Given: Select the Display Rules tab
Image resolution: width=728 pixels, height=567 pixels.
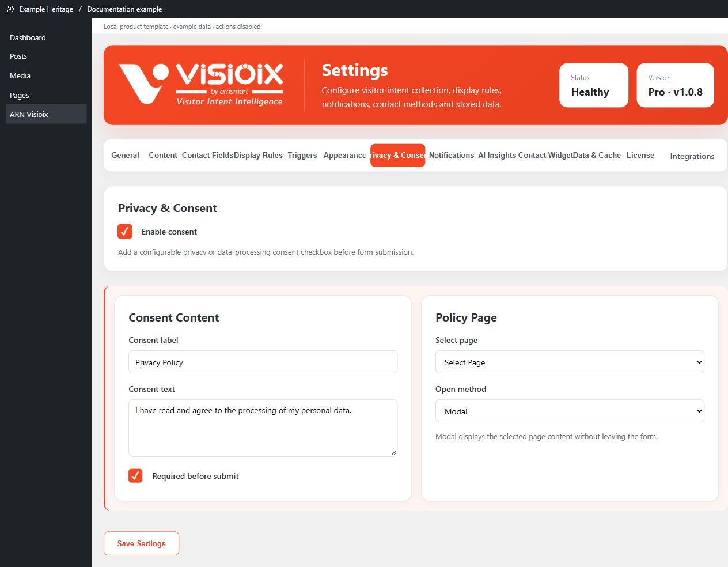Looking at the screenshot, I should pos(258,156).
